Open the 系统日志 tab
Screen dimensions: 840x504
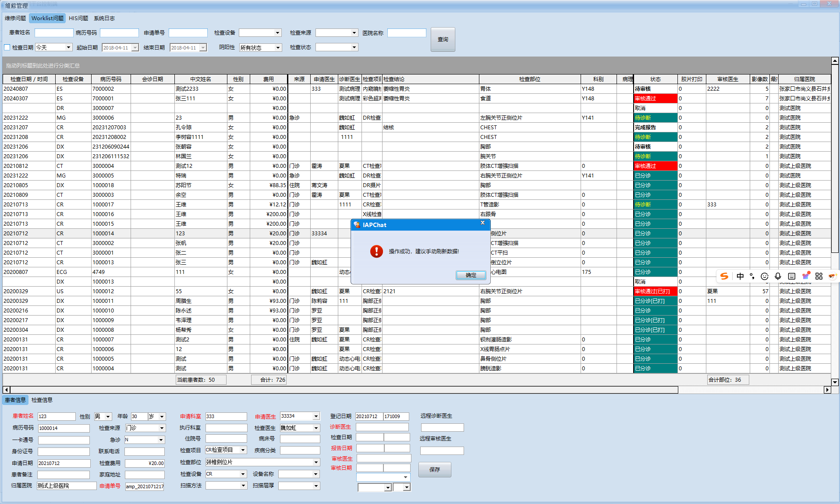coord(104,18)
